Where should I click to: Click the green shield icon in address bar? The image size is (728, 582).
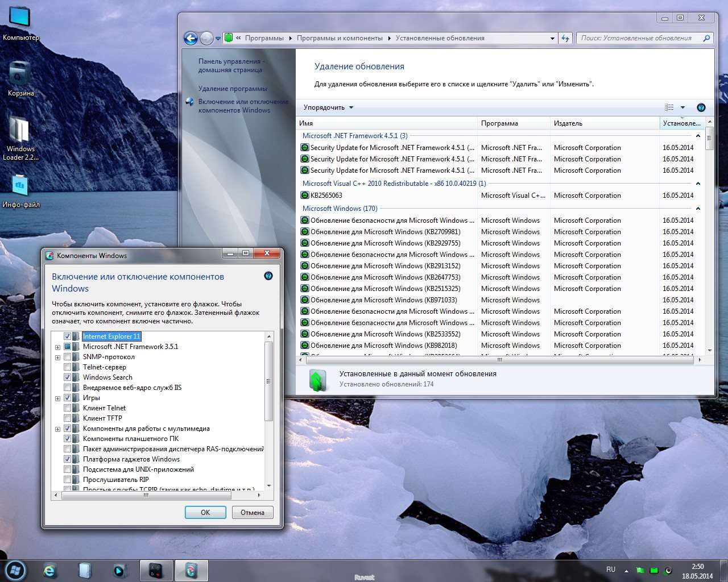pos(229,38)
